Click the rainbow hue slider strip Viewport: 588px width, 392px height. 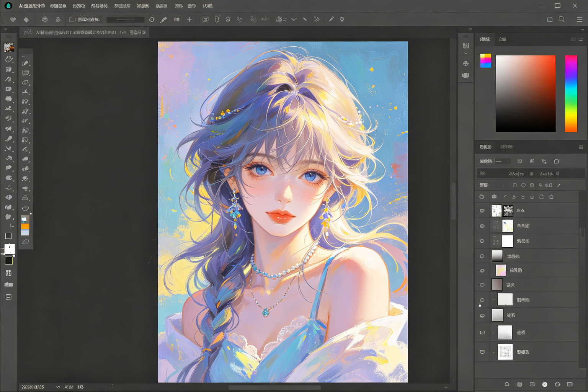click(x=571, y=93)
